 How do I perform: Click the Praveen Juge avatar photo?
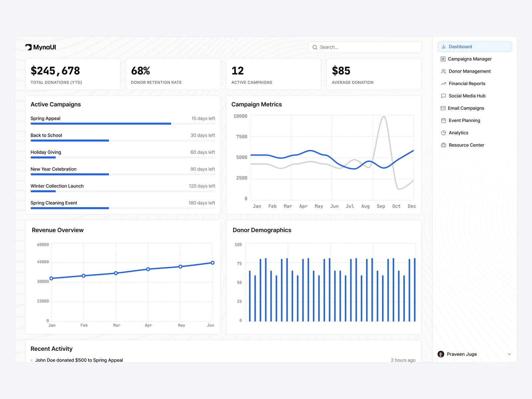[x=441, y=354]
